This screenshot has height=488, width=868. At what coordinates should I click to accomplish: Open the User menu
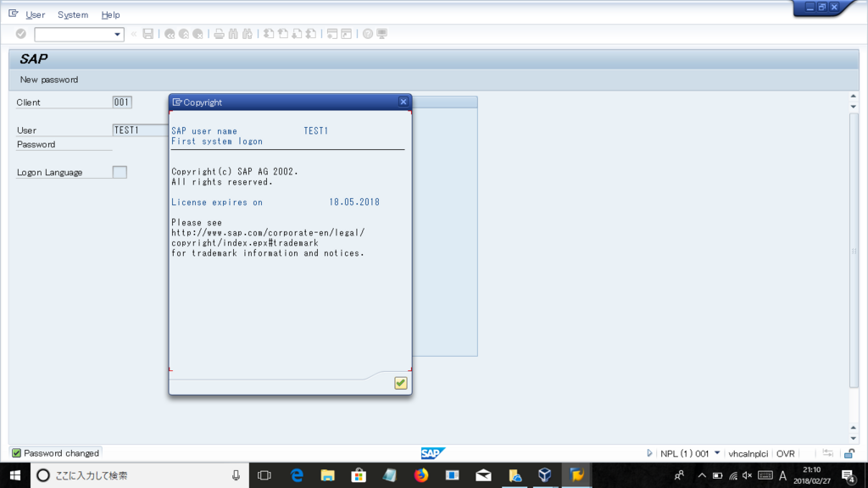(35, 14)
